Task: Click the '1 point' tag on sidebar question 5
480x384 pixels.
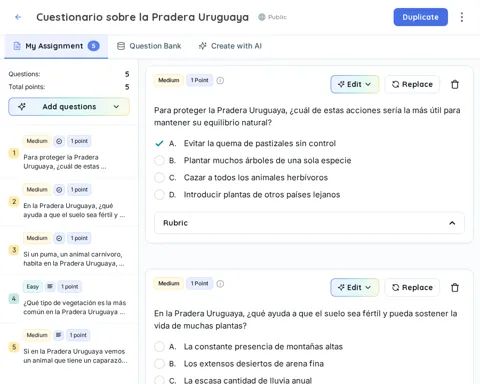Action: coord(78,335)
